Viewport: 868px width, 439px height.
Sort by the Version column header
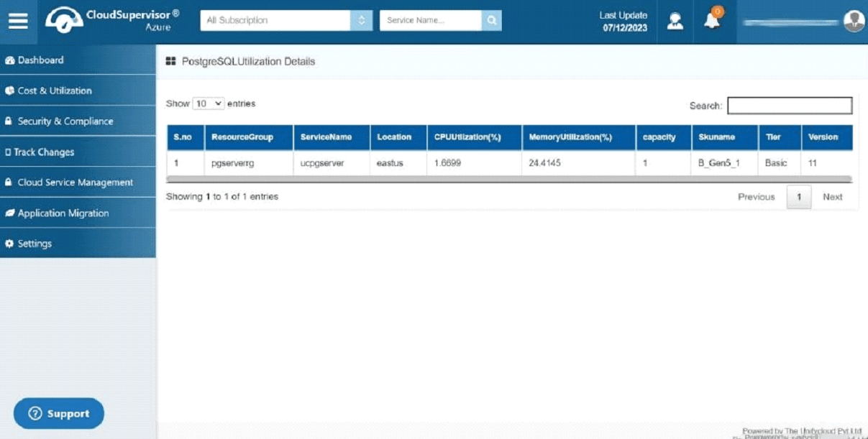coord(827,137)
